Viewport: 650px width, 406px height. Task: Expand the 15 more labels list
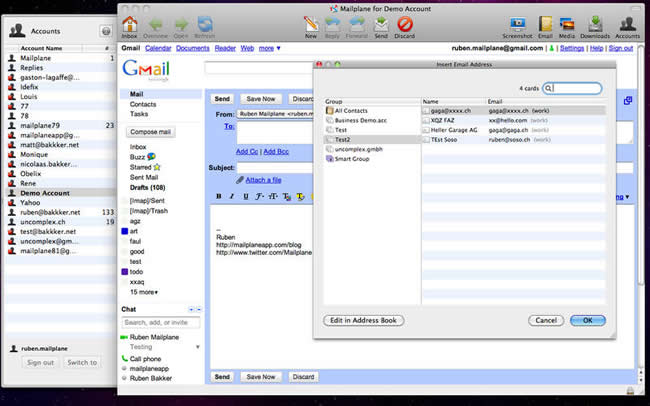[144, 292]
